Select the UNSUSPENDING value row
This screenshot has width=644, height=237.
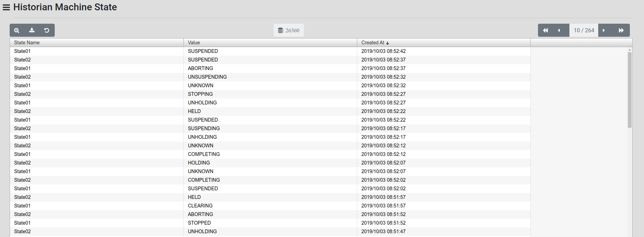tap(207, 77)
